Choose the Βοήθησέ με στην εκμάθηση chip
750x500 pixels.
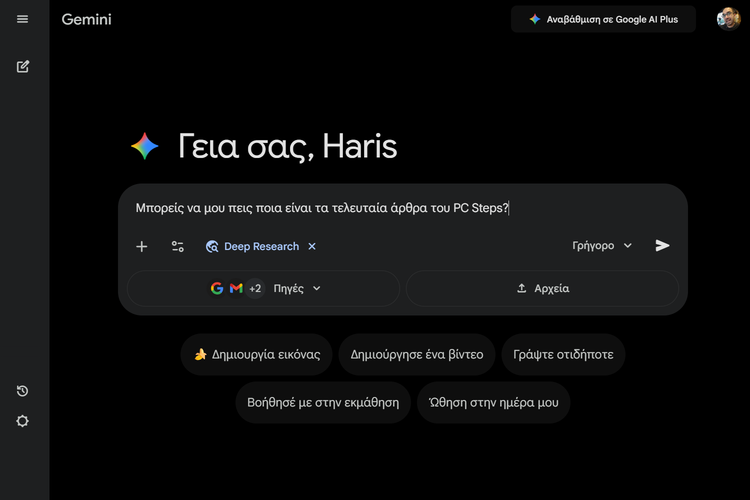pyautogui.click(x=323, y=402)
